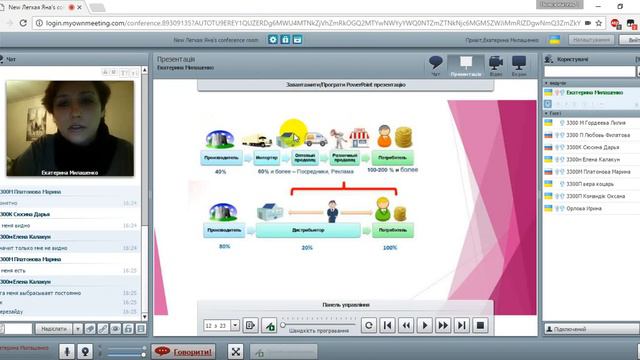Viewport: 640px width, 360px height.
Task: Click the clock icon under presenter name
Action: pos(548,104)
